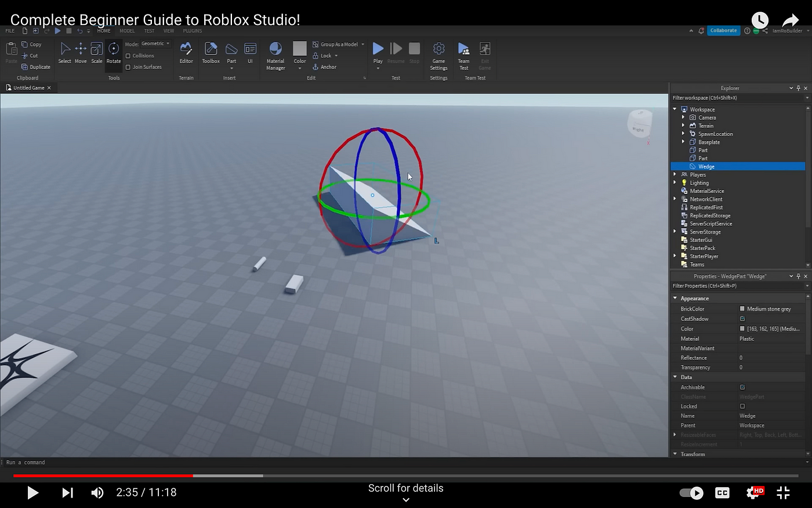This screenshot has height=508, width=812.
Task: Enable Collisions checkbox
Action: click(x=128, y=56)
